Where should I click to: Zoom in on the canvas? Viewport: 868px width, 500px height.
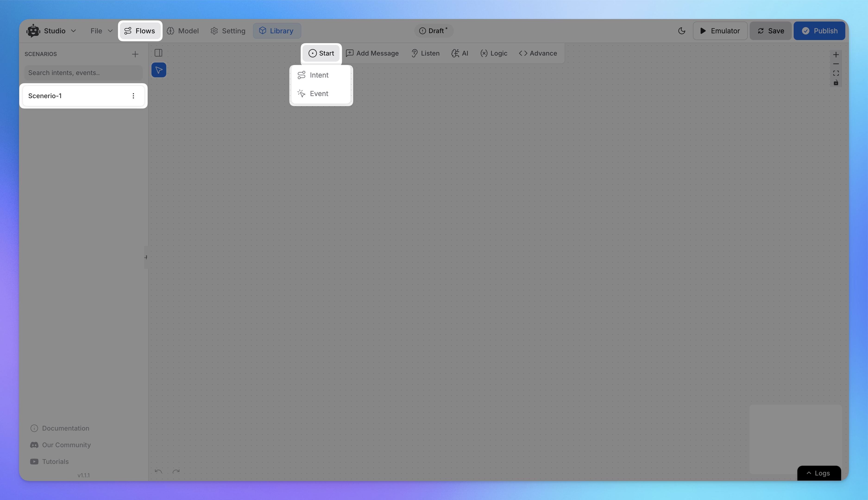(x=836, y=55)
